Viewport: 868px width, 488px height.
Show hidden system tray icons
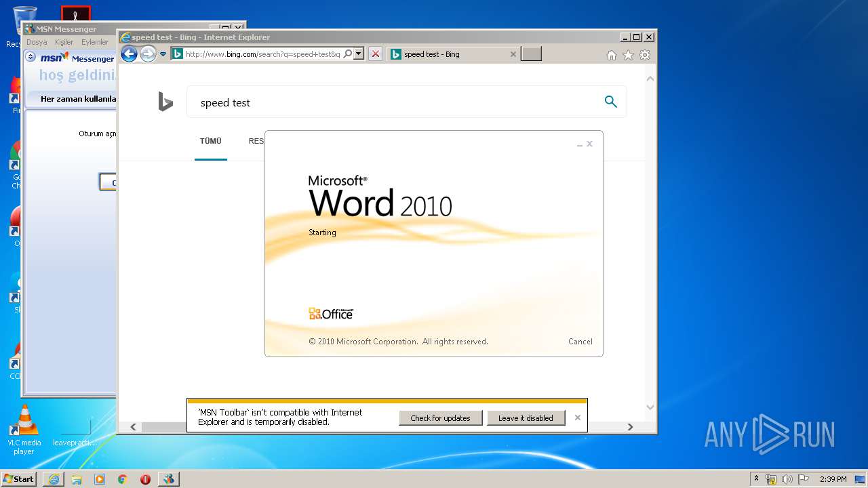coord(757,479)
